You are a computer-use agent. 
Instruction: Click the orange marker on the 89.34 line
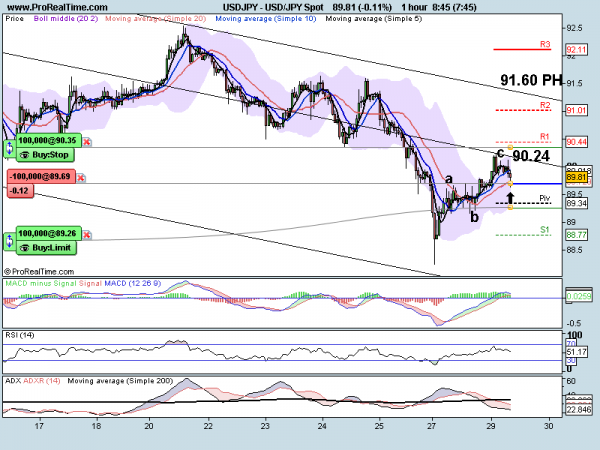click(511, 207)
